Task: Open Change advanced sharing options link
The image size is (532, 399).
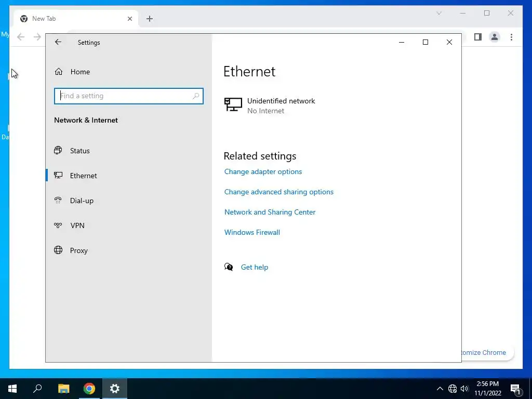Action: tap(279, 192)
